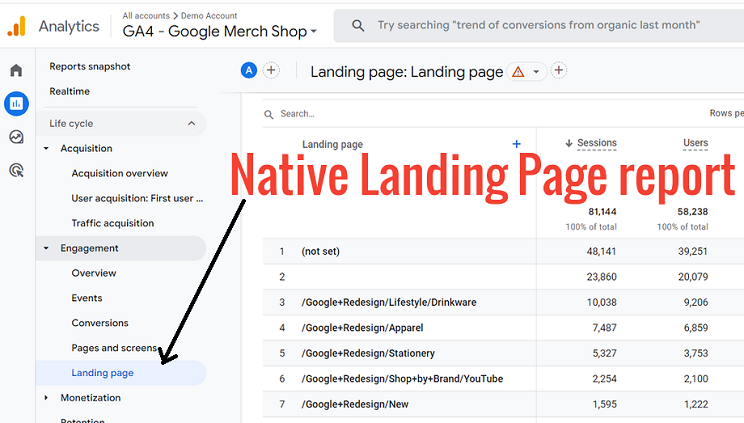Focus the table Search... field

pyautogui.click(x=297, y=114)
